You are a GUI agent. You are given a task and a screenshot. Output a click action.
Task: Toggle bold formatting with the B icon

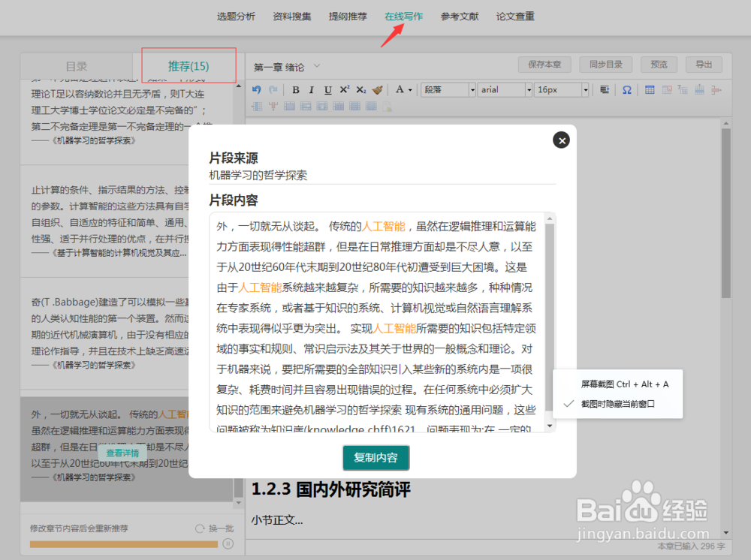click(295, 89)
